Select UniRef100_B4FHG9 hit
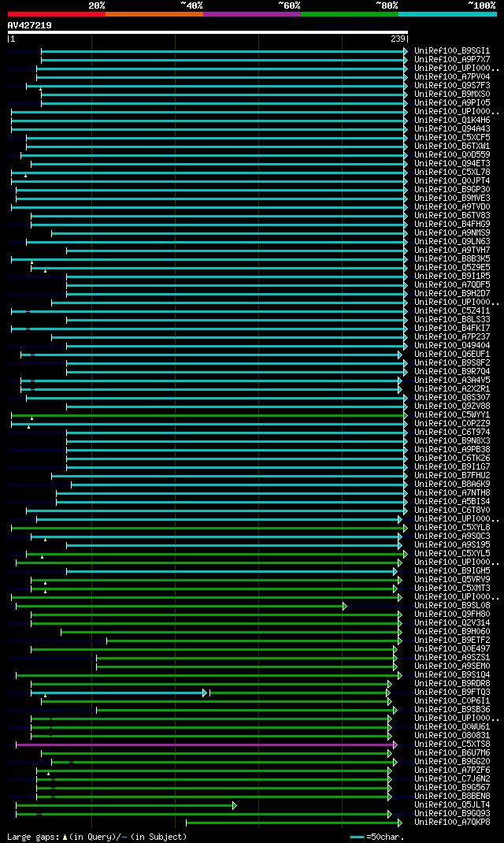This screenshot has width=504, height=843. pos(452,225)
